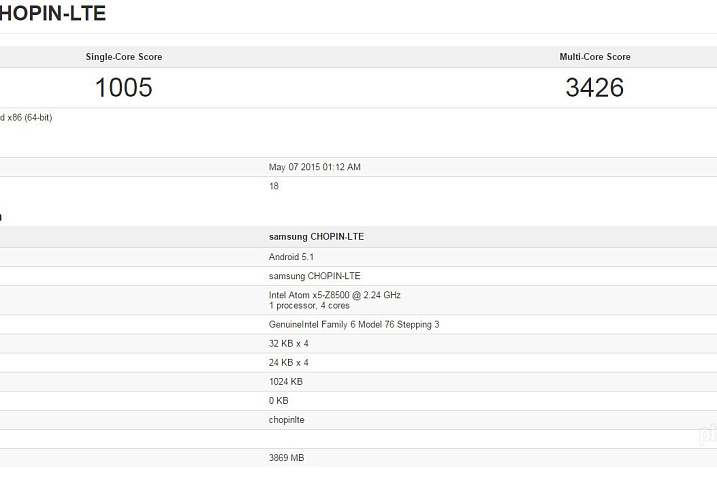Select the chopinlte motherboard value
This screenshot has height=478, width=717.
click(x=286, y=420)
